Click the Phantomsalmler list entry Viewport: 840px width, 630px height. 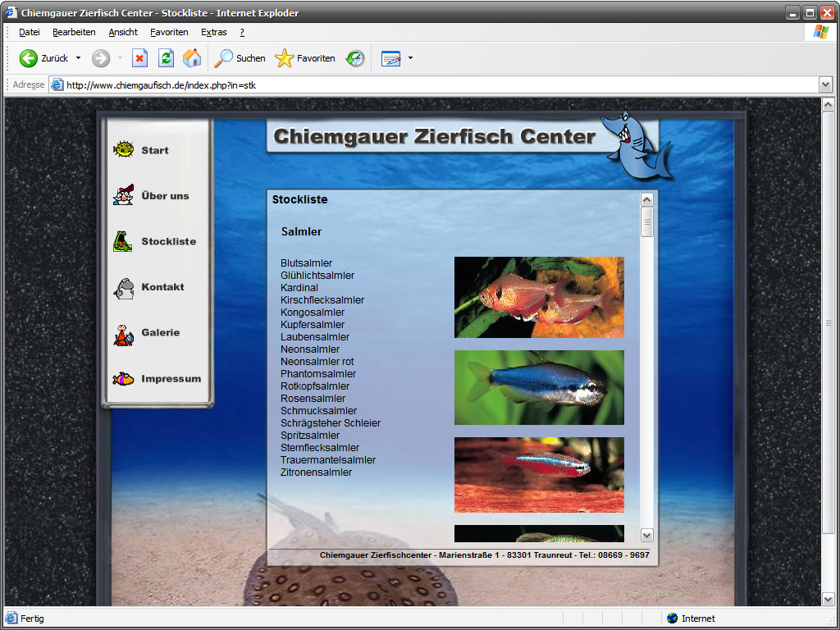pos(318,374)
